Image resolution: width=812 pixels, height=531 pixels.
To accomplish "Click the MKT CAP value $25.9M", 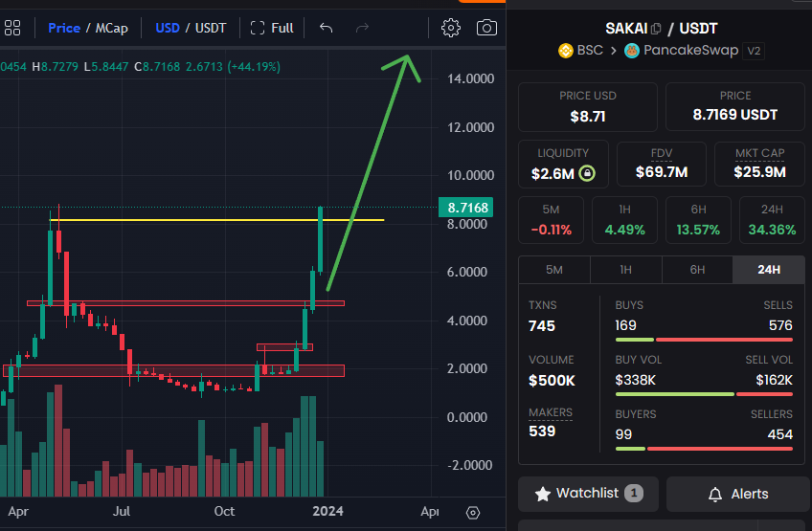I will [759, 172].
